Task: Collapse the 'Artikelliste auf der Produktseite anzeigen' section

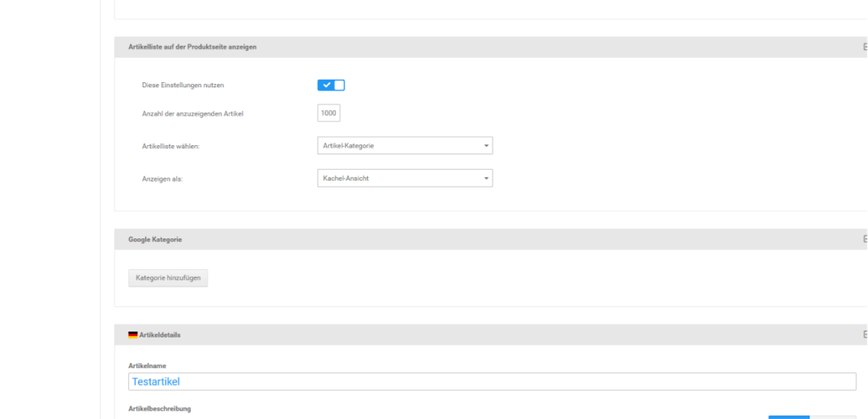Action: (865, 47)
